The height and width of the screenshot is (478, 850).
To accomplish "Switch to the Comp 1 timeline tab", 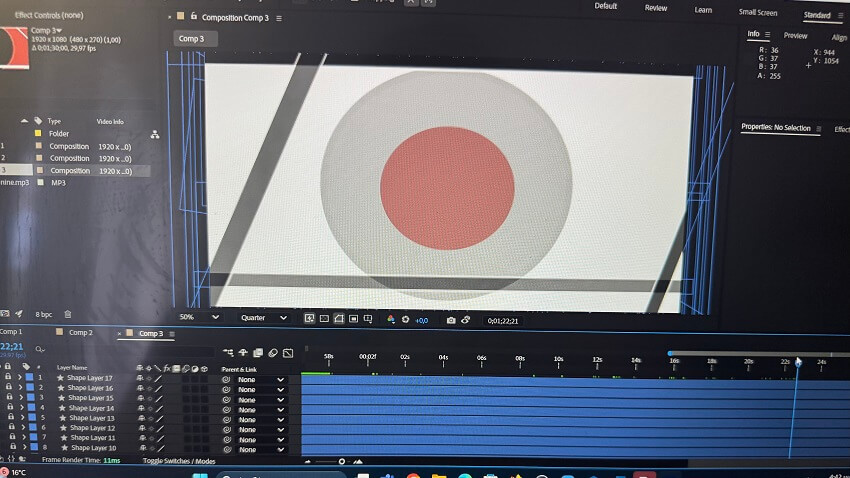I will coord(11,331).
